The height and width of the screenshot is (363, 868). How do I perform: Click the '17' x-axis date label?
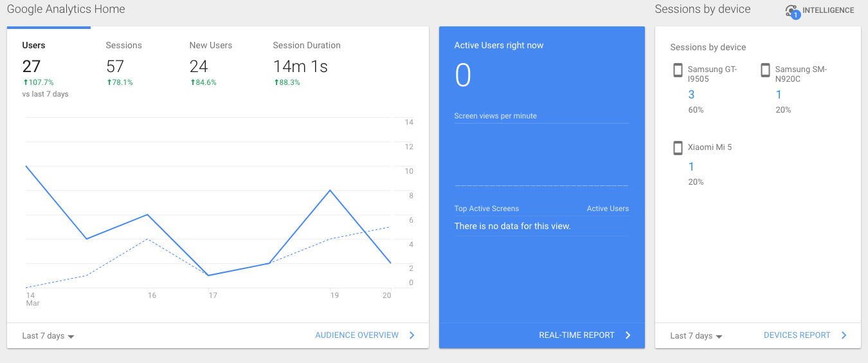213,295
